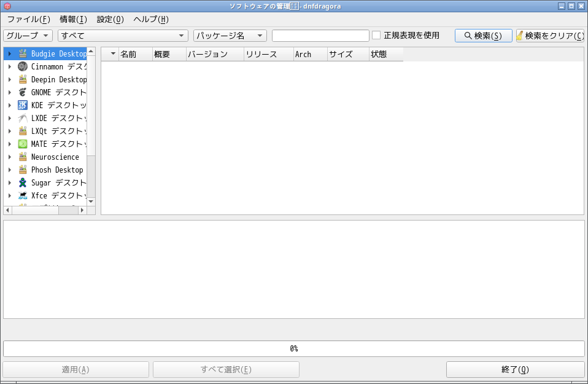Click the 適用(A) apply button

click(75, 370)
